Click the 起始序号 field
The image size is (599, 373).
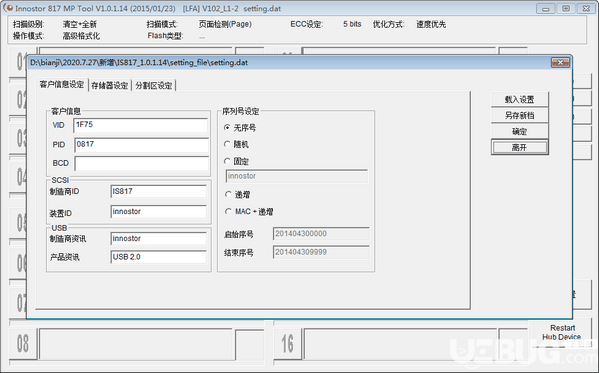pos(321,234)
